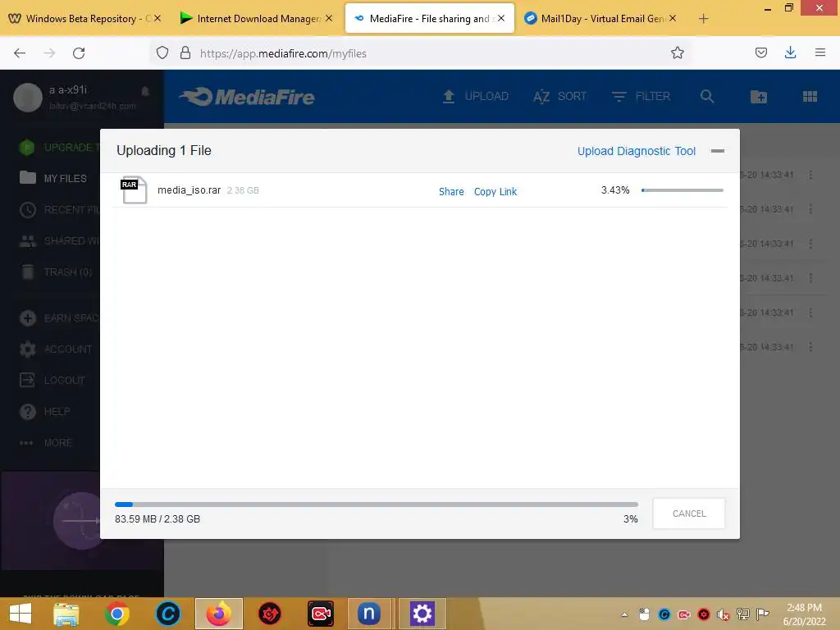Click the per-file upload progress bar
The image size is (840, 630).
[x=682, y=190]
